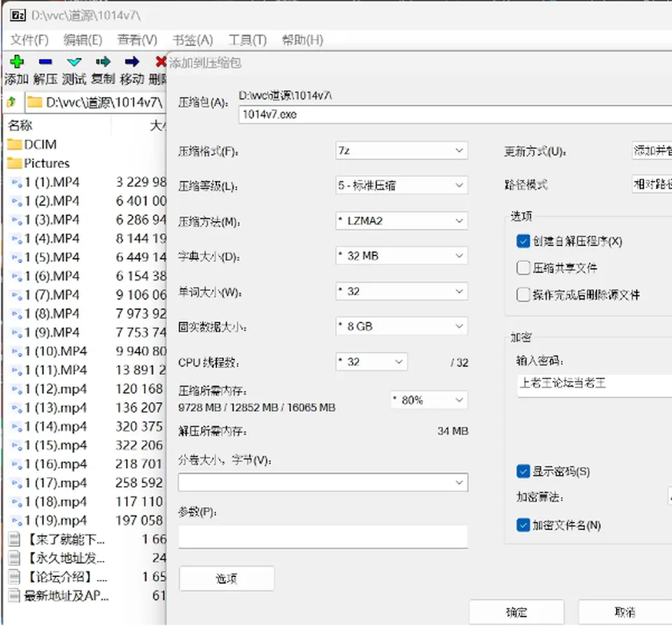
Task: Expand dictionary size 32 MB dropdown
Action: 402,255
